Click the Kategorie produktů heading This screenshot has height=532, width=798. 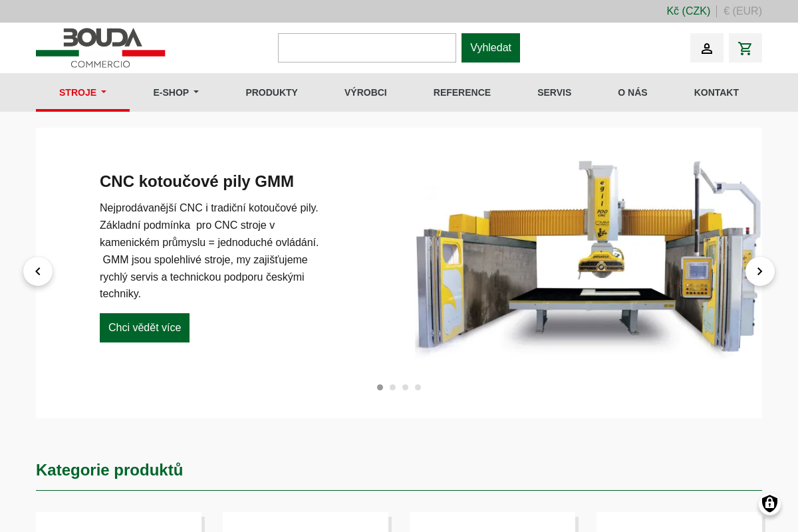click(x=110, y=470)
